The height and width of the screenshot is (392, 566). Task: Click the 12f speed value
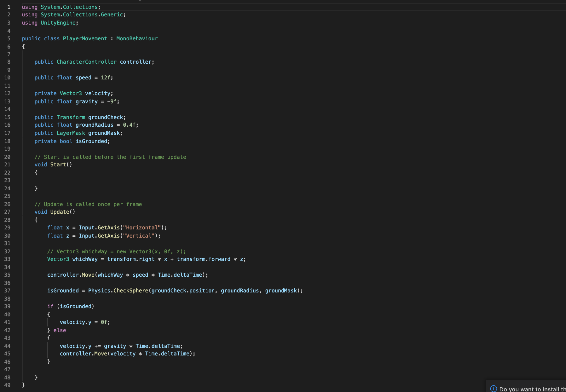point(106,78)
